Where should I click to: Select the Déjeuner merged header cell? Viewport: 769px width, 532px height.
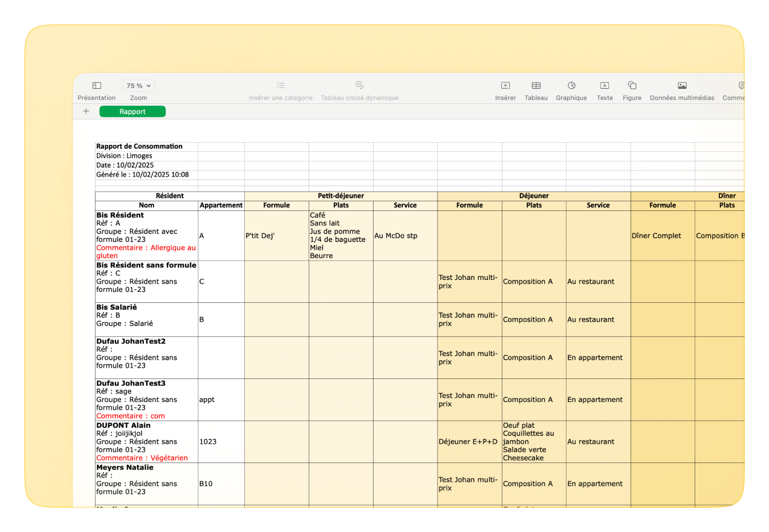tap(534, 196)
